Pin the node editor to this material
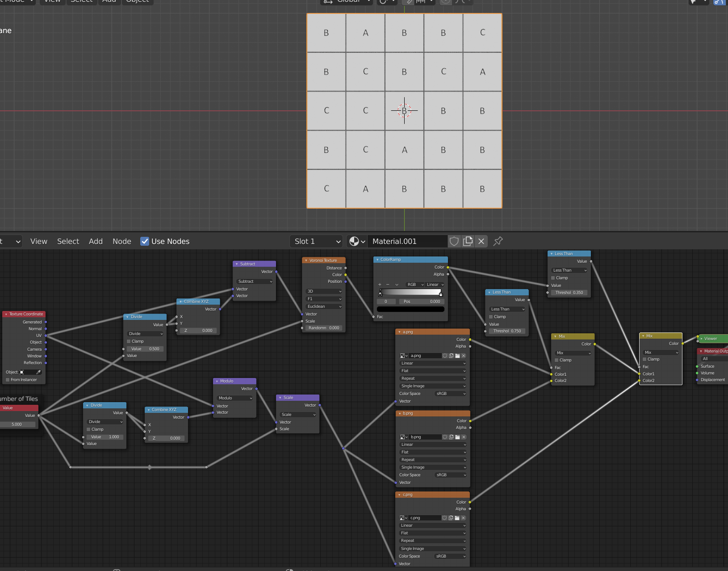This screenshot has width=728, height=571. (x=498, y=241)
